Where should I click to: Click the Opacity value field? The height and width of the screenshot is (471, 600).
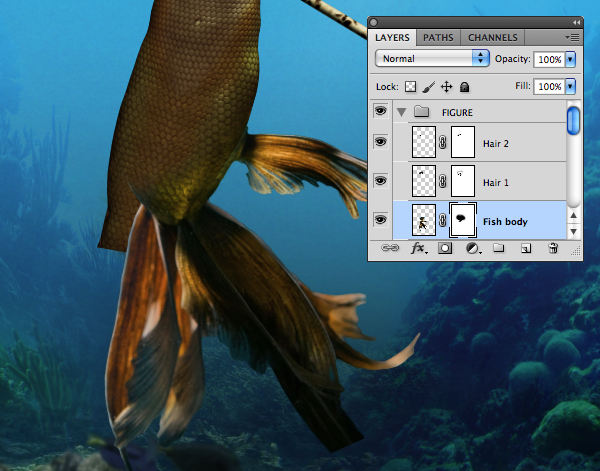point(549,59)
